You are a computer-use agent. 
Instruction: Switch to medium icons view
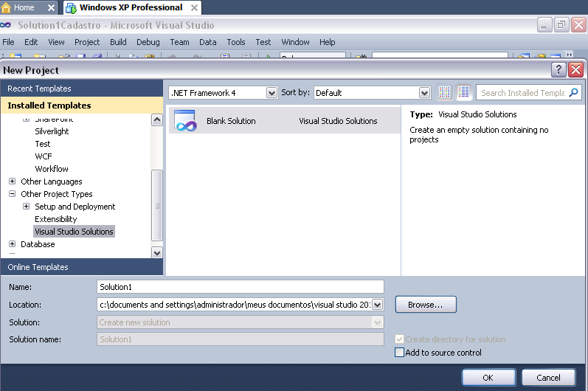coord(464,92)
